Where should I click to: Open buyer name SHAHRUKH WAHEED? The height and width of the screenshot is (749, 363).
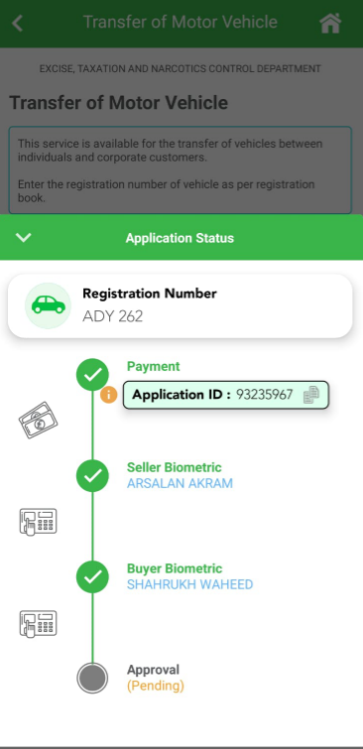pyautogui.click(x=190, y=585)
